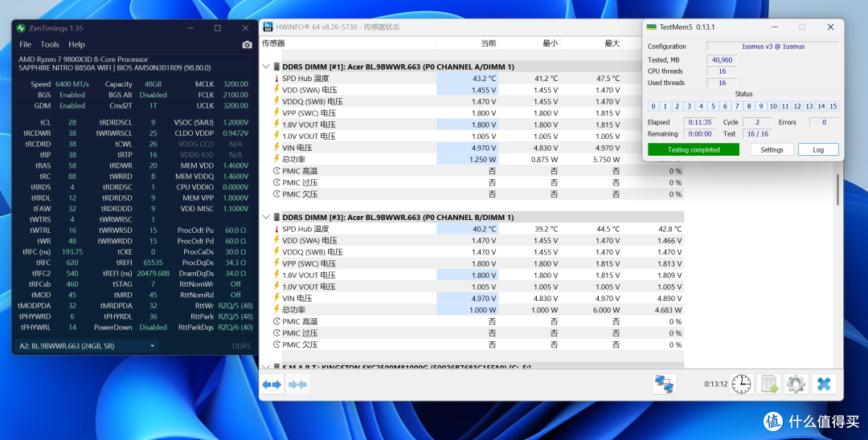This screenshot has height=440, width=868.
Task: Click the MEM VDD 1.4600V value
Action: [x=235, y=165]
